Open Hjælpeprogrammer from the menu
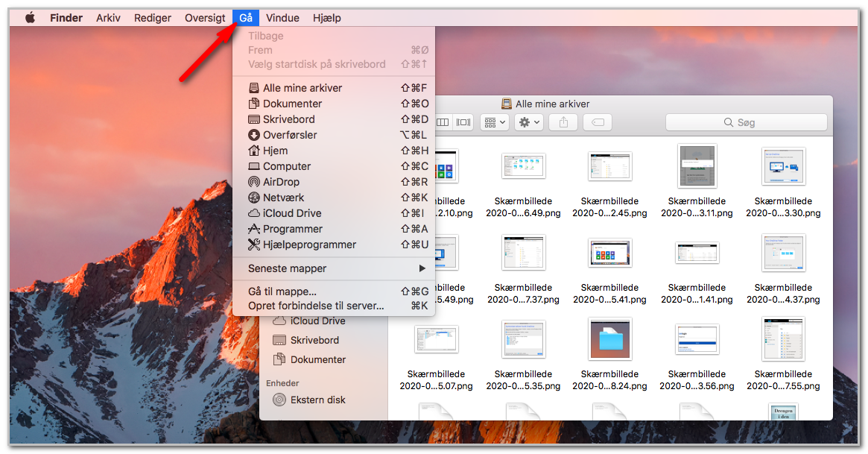Image resolution: width=868 pixels, height=454 pixels. 334,245
